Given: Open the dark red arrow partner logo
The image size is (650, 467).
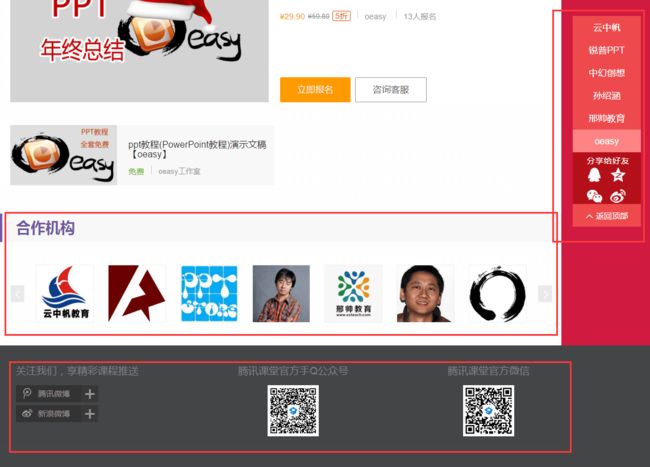Looking at the screenshot, I should (137, 293).
